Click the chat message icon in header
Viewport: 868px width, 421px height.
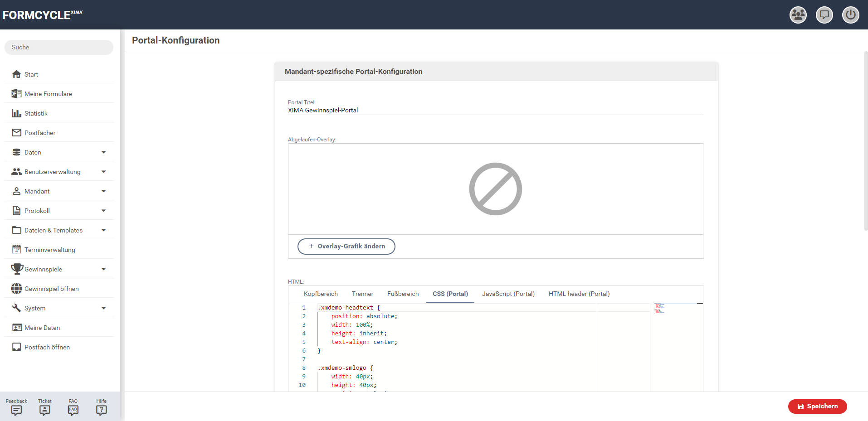pyautogui.click(x=824, y=15)
